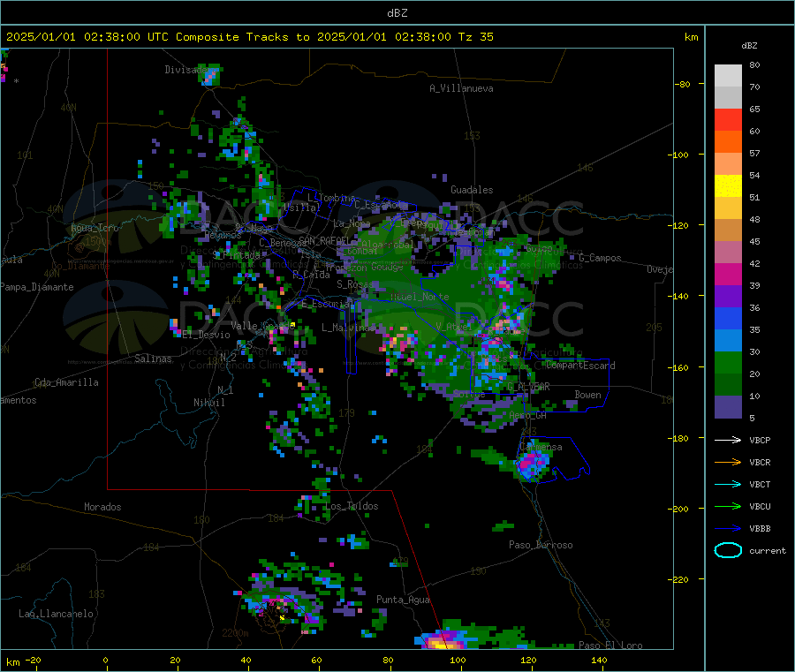Click the 'El_Desvio' map label

coord(207,335)
